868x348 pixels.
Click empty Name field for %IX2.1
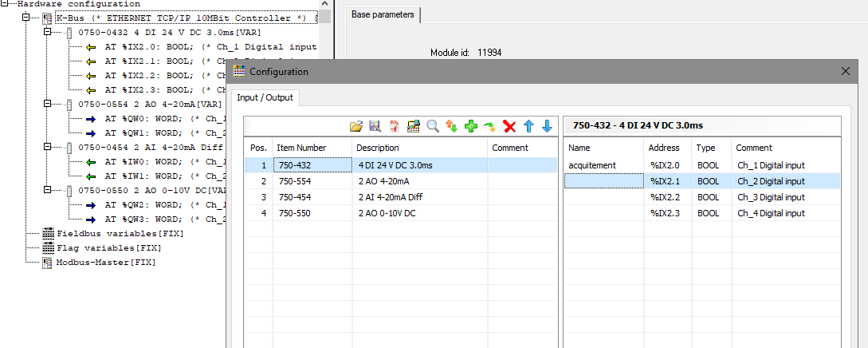tap(603, 181)
